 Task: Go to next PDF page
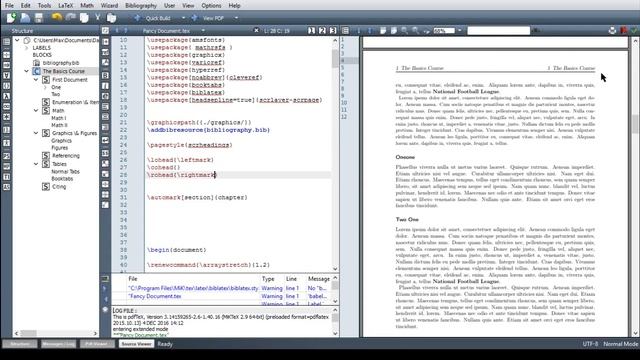click(x=369, y=31)
